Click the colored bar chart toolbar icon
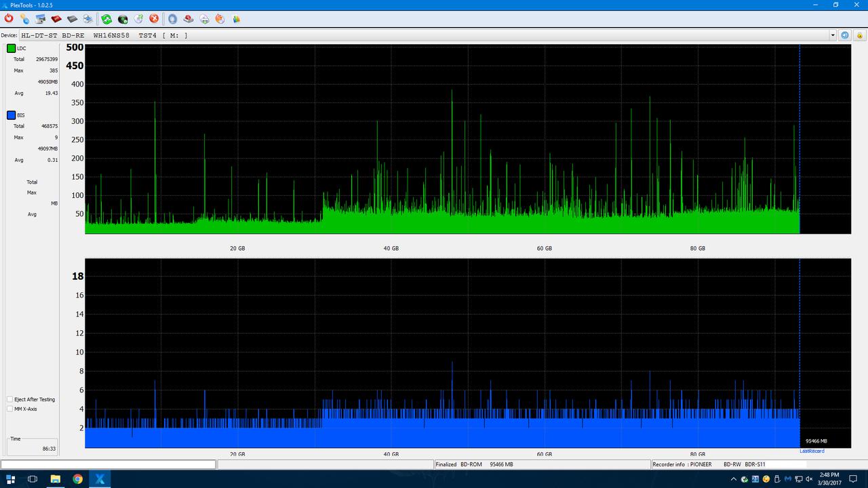The width and height of the screenshot is (868, 488). tap(236, 19)
